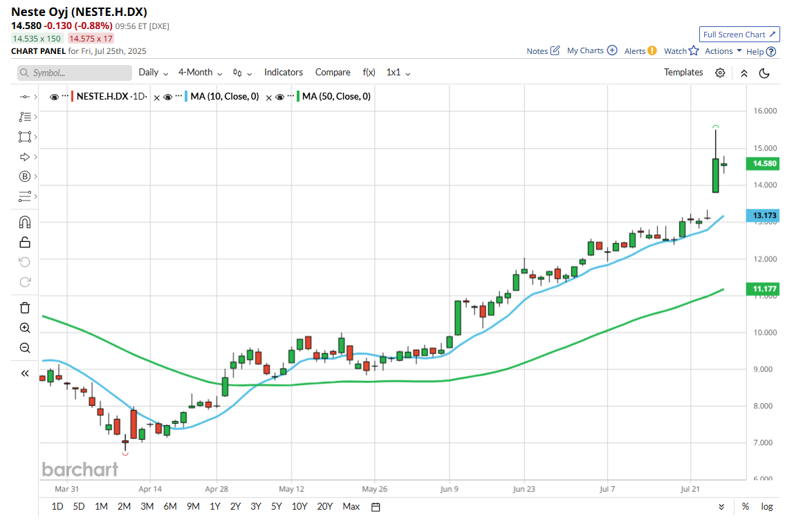
Task: Click the red NESTE.H.DX color swatch
Action: [72, 97]
